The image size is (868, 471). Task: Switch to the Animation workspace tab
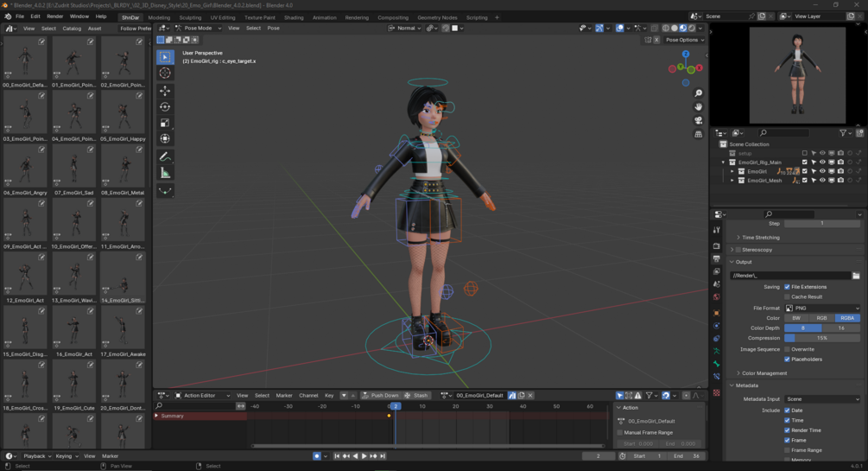pyautogui.click(x=325, y=17)
